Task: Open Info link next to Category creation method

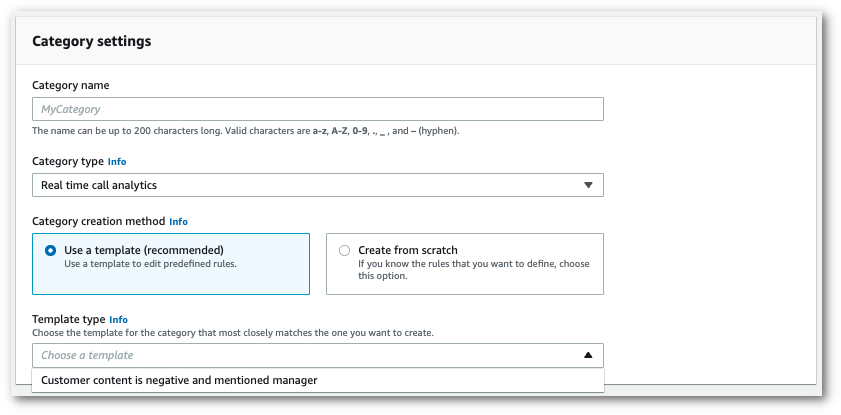Action: (178, 221)
